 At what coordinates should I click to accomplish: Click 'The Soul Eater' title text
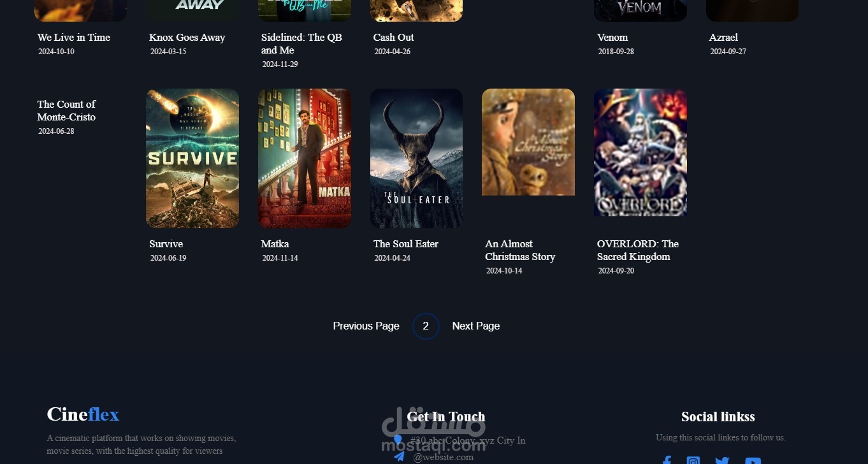tap(406, 244)
